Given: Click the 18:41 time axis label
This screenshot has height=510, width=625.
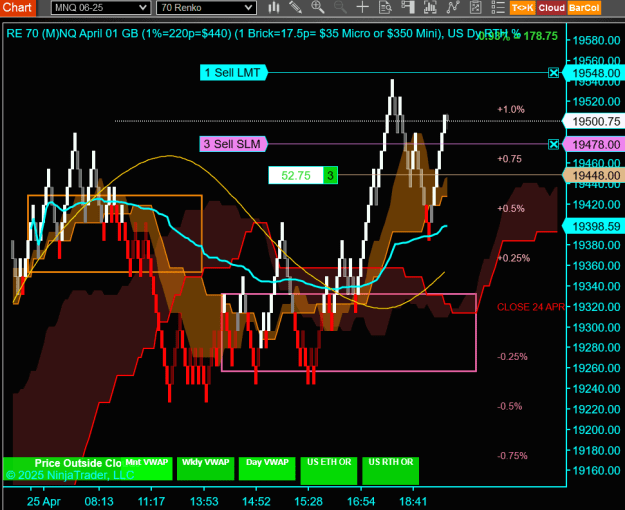Looking at the screenshot, I should 413,501.
